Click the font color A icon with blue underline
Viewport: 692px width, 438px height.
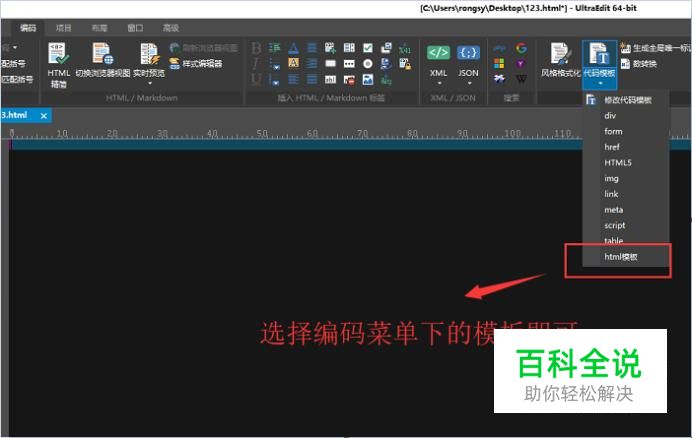[293, 48]
